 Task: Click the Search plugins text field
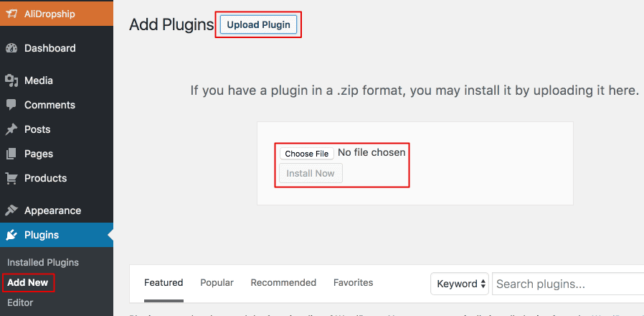pyautogui.click(x=567, y=284)
